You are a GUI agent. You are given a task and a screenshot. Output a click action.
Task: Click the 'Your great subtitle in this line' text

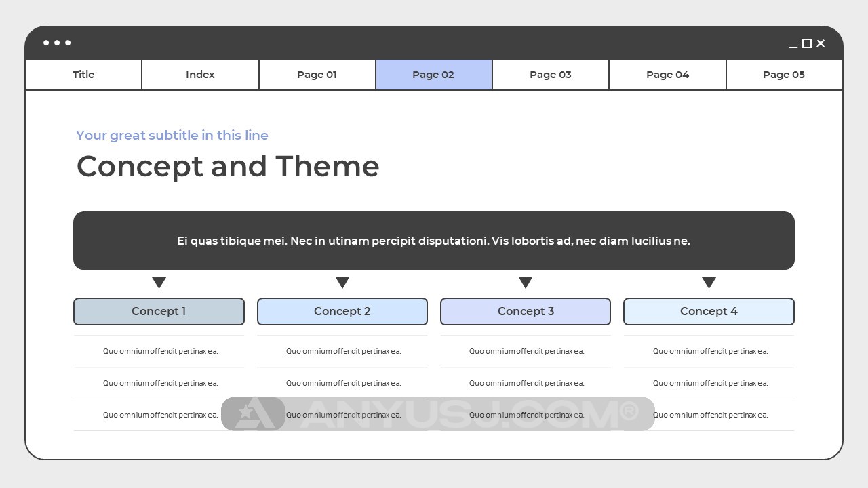pyautogui.click(x=172, y=135)
